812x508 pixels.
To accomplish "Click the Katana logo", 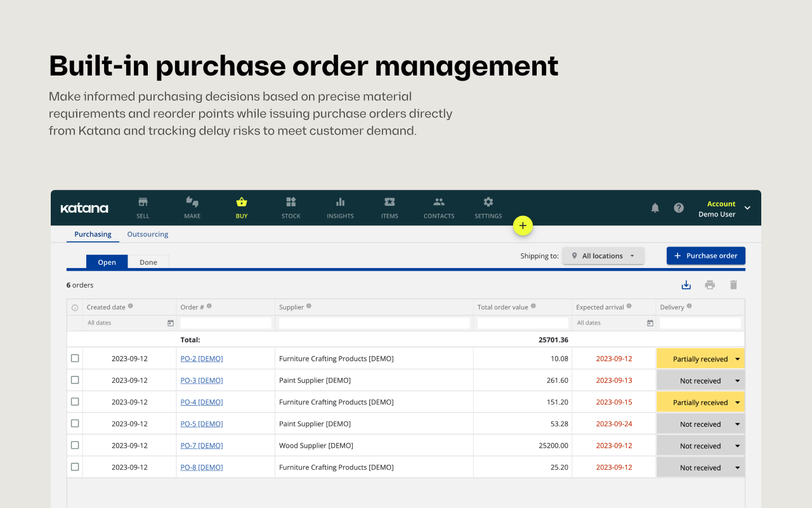I will pyautogui.click(x=84, y=208).
